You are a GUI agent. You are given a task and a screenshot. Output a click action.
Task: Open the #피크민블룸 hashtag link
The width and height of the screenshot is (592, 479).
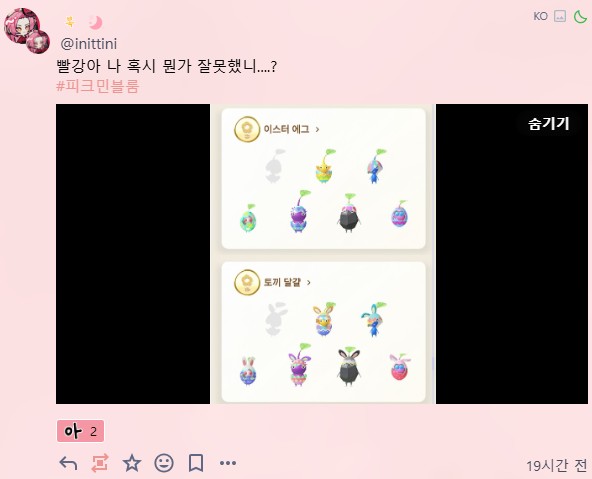(x=98, y=86)
